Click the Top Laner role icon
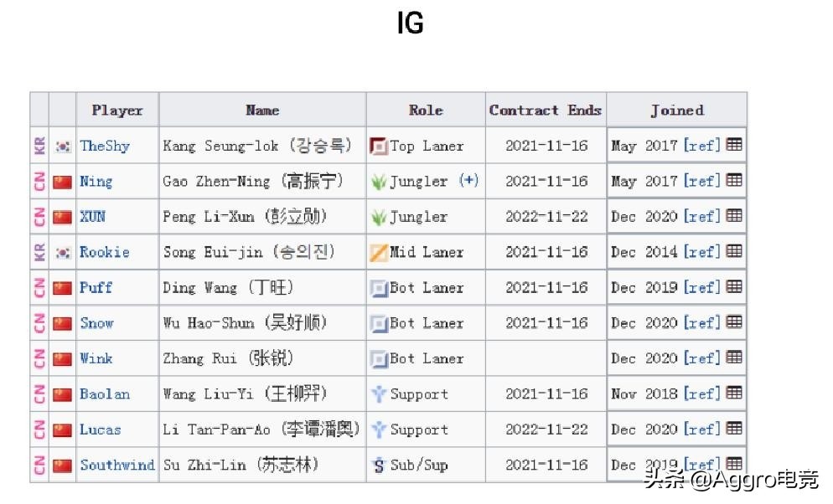Image resolution: width=833 pixels, height=504 pixels. coord(378,146)
